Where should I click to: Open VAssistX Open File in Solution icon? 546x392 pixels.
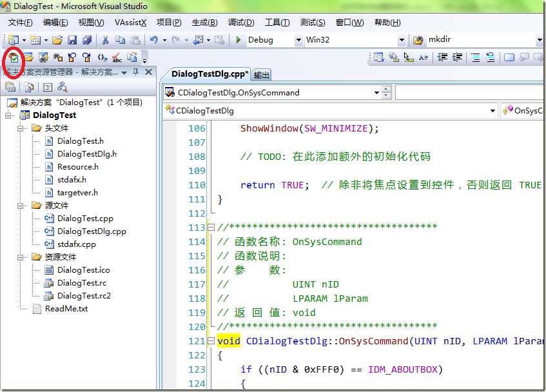28,57
